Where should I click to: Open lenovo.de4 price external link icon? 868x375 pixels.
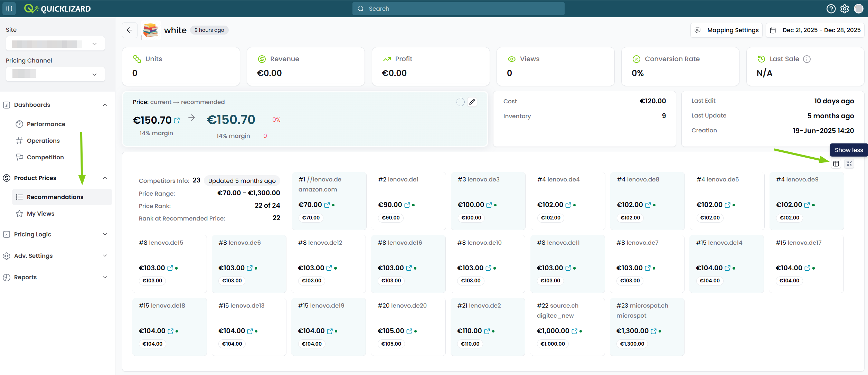(x=568, y=205)
